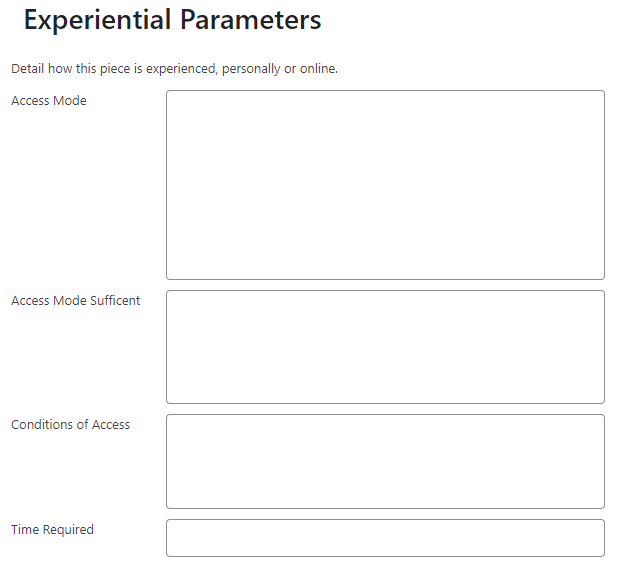Click the Access Mode Sufficent label

[x=76, y=301]
